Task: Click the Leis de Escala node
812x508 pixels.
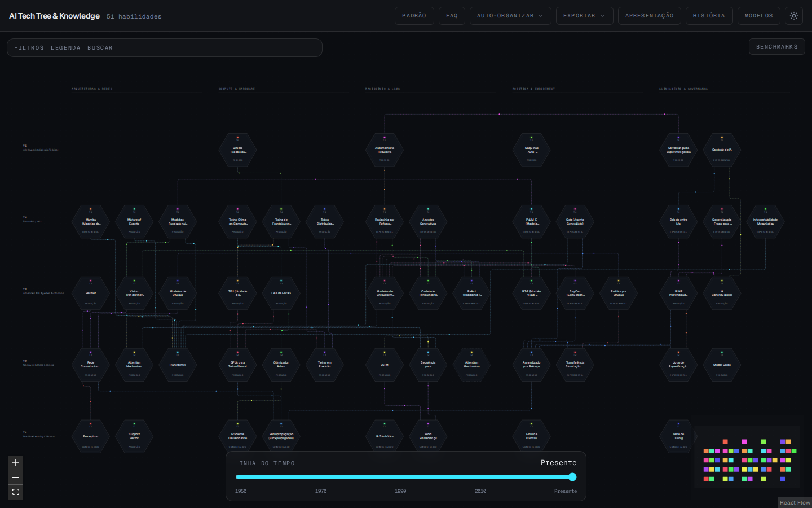Action: pyautogui.click(x=281, y=294)
